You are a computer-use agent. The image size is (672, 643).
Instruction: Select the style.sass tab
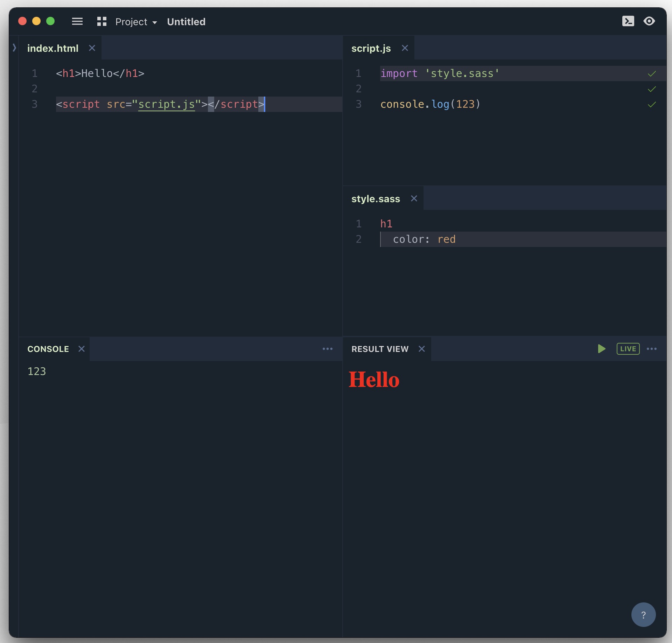point(376,199)
